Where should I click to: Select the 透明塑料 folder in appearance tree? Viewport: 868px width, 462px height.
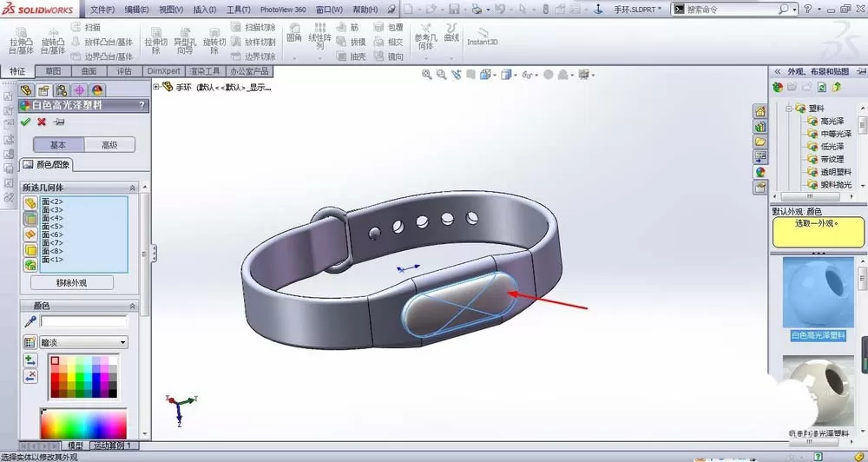tap(836, 172)
